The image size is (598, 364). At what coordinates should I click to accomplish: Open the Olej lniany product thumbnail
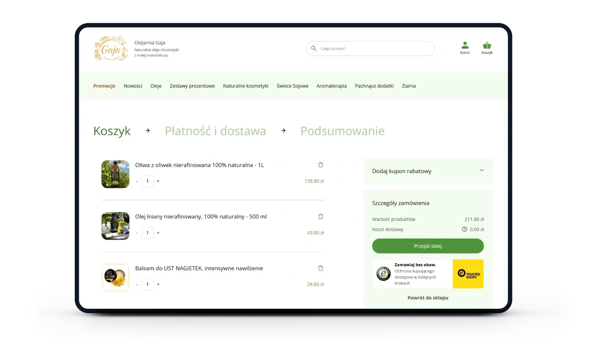pos(115,226)
